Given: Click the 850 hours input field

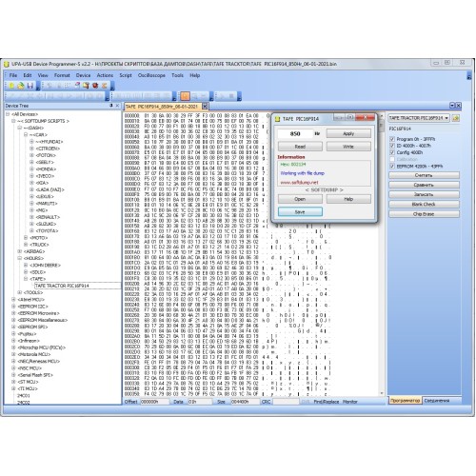Looking at the screenshot, I should pos(295,133).
